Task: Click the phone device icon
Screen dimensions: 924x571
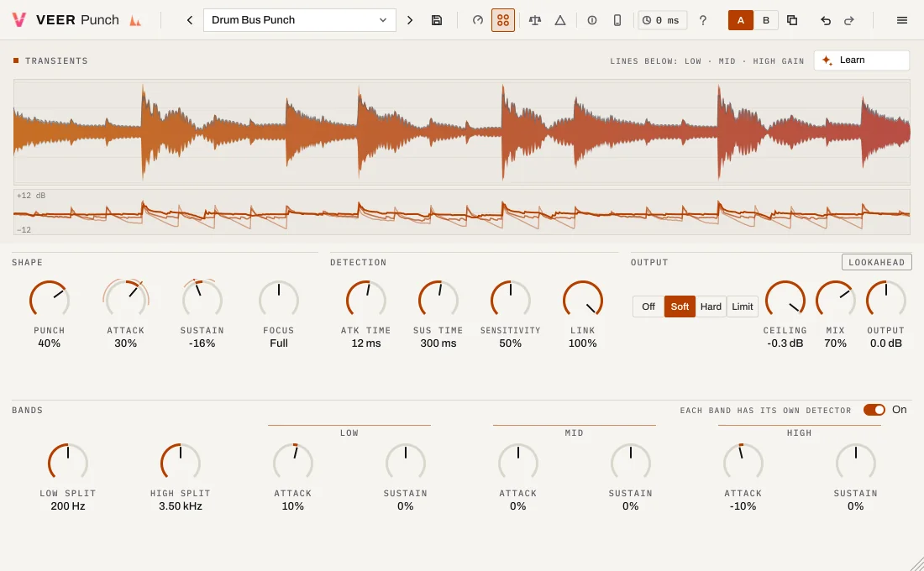Action: point(617,20)
